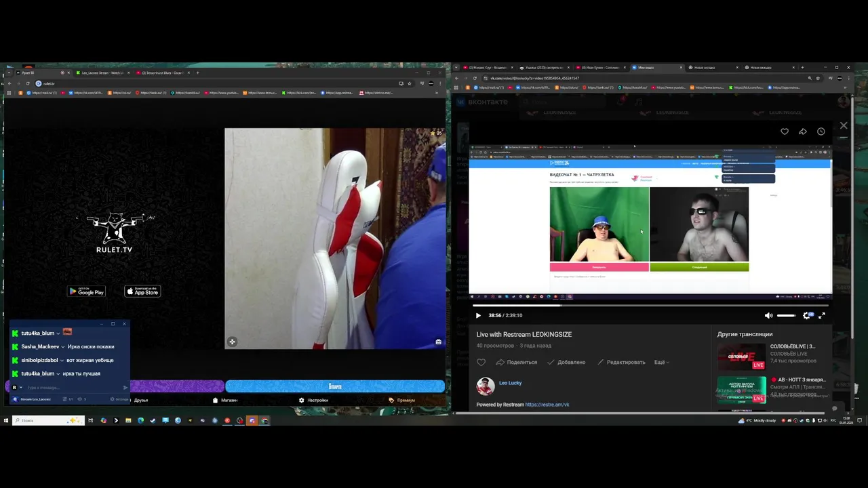The width and height of the screenshot is (868, 488).
Task: Open the Магазин shop tab in rulet.tv
Action: (x=225, y=400)
